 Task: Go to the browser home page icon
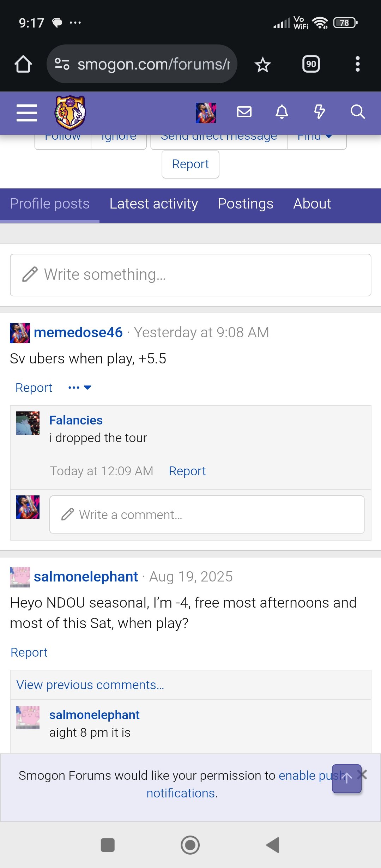pyautogui.click(x=23, y=64)
